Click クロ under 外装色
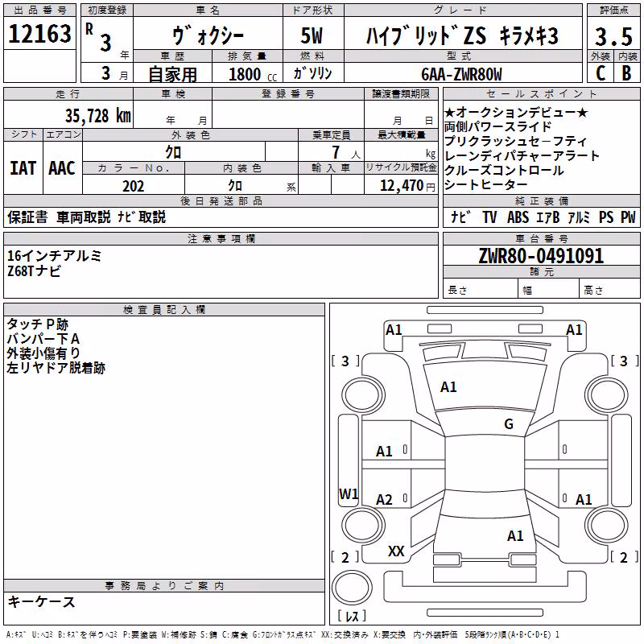Image resolution: width=644 pixels, height=644 pixels. click(x=173, y=152)
